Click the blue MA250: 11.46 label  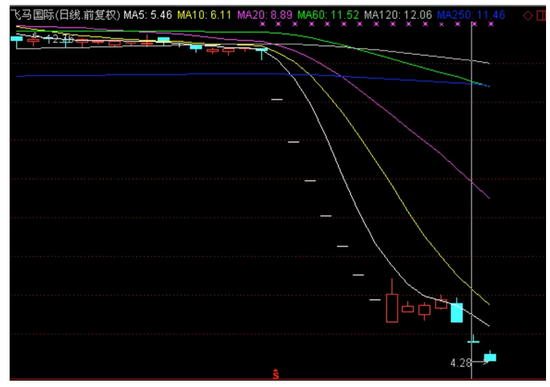[471, 15]
